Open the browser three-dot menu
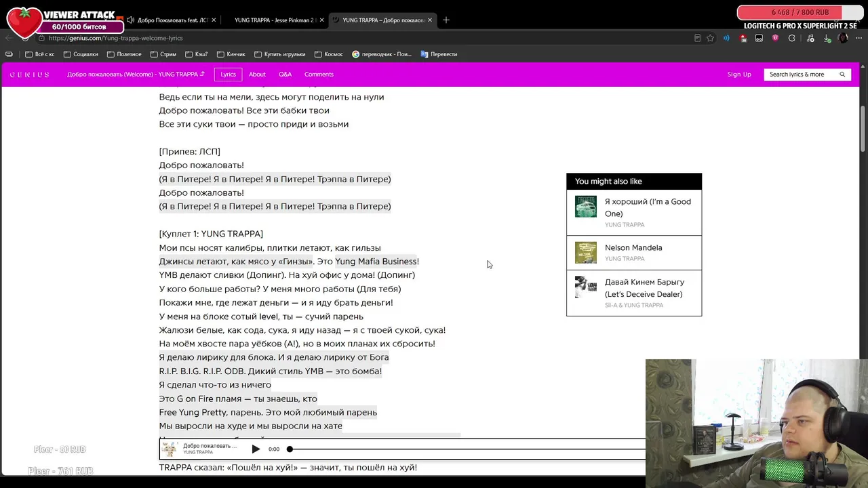The width and height of the screenshot is (868, 488). [x=859, y=38]
